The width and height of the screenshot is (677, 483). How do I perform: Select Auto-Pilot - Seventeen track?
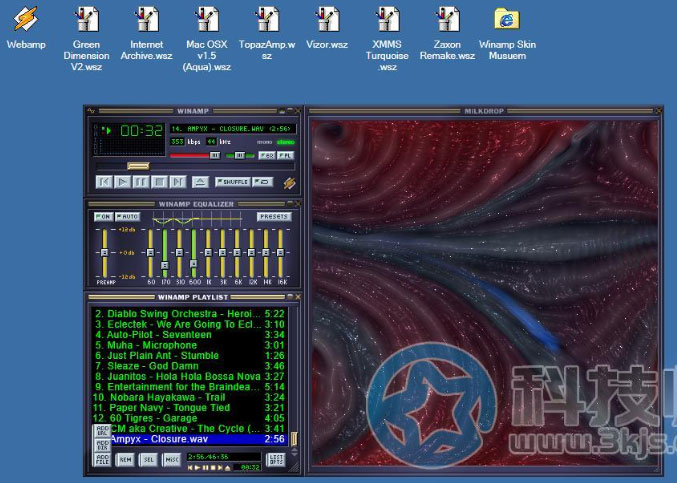pyautogui.click(x=189, y=335)
